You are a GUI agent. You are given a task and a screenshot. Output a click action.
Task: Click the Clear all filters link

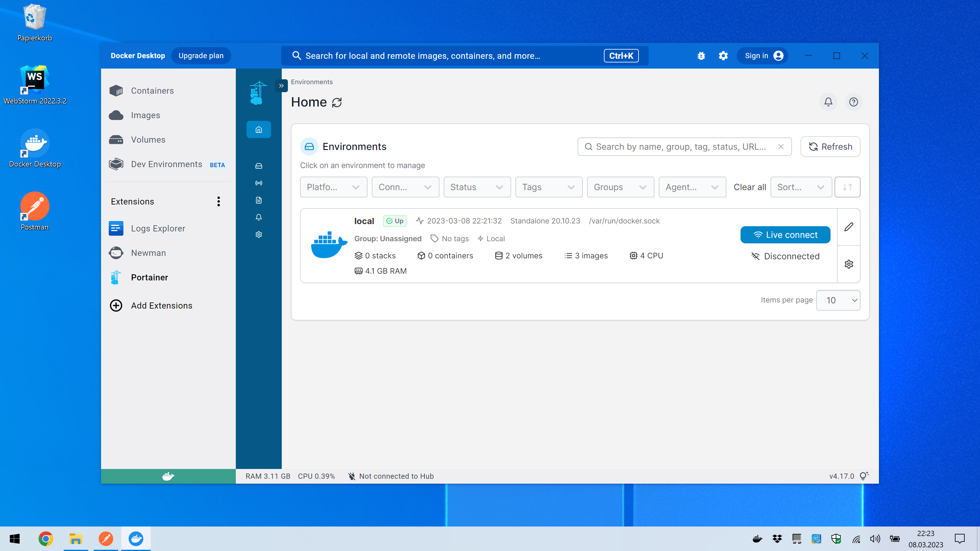tap(749, 187)
